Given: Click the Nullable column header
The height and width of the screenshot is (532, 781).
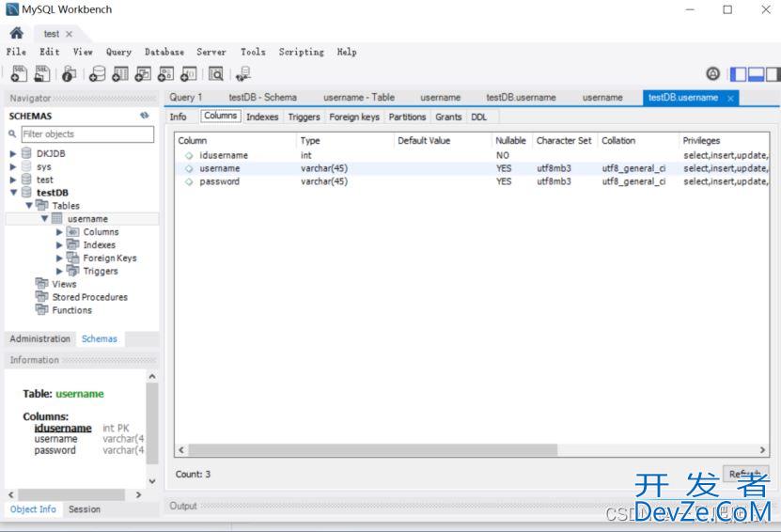Looking at the screenshot, I should (510, 140).
